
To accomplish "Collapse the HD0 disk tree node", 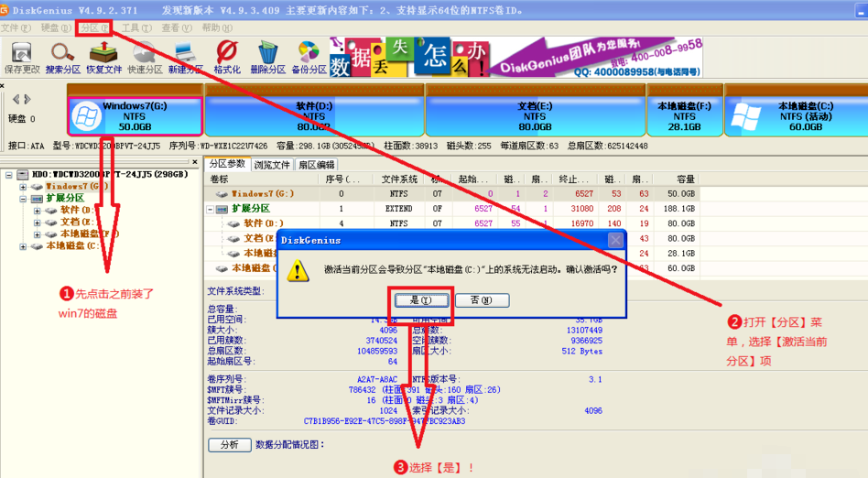I will [x=9, y=175].
